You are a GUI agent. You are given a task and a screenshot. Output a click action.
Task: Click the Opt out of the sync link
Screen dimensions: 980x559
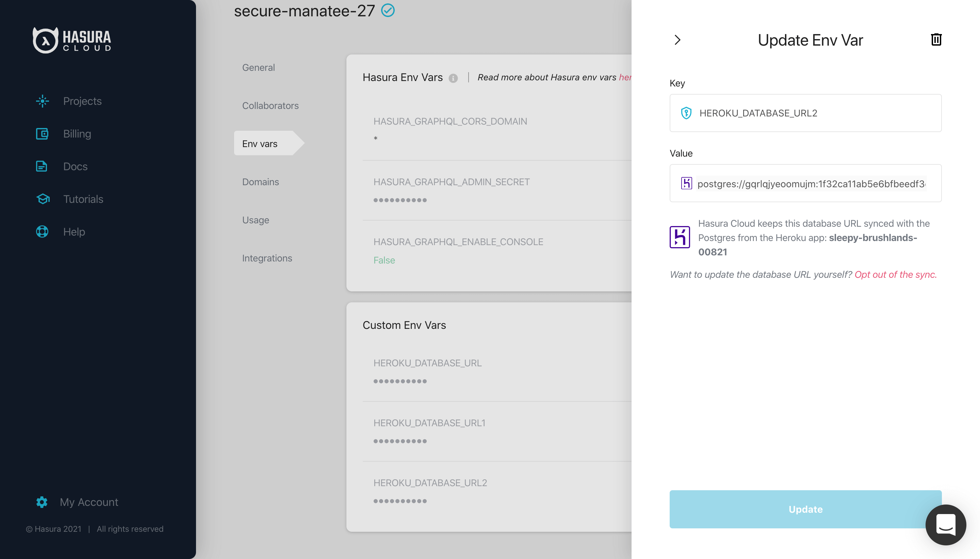(895, 274)
